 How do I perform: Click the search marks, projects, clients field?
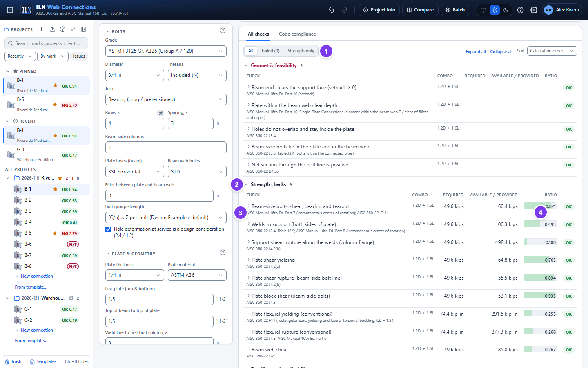46,43
